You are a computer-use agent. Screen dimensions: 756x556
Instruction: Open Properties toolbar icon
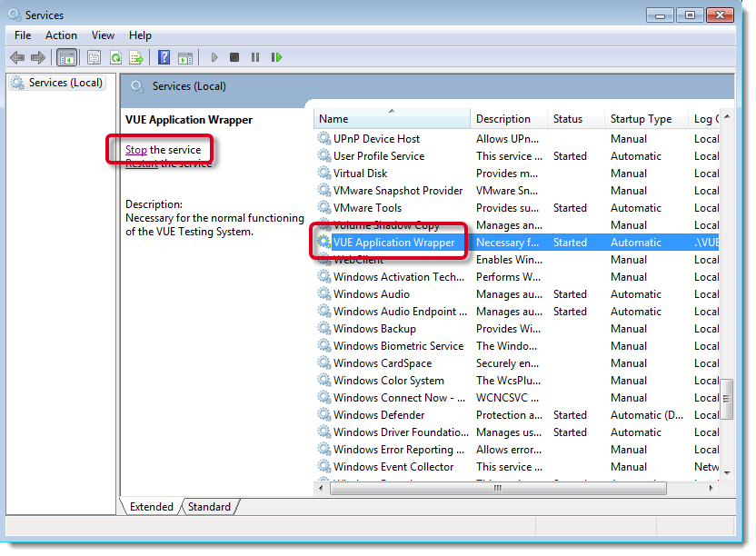point(94,58)
